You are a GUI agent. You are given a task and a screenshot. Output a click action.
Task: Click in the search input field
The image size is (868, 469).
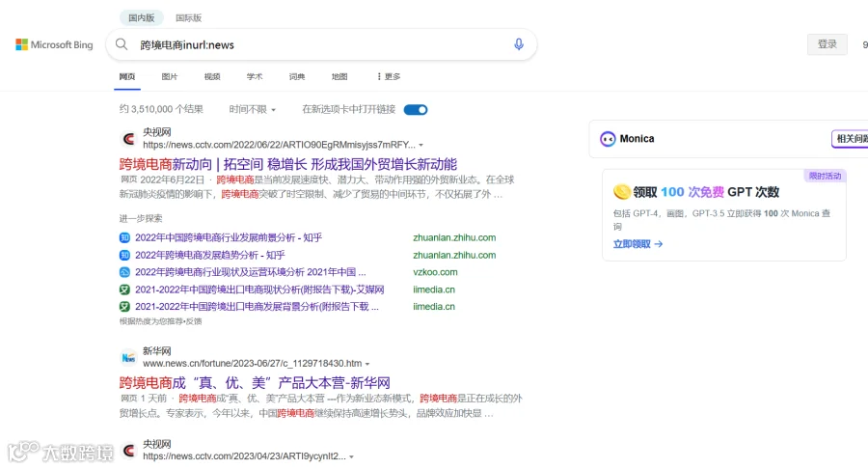[321, 44]
